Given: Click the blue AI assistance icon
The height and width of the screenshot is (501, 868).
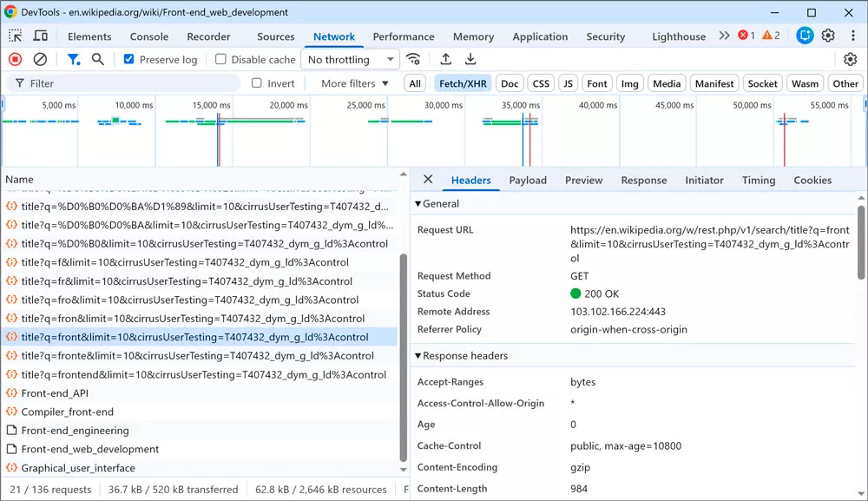Looking at the screenshot, I should pos(805,36).
